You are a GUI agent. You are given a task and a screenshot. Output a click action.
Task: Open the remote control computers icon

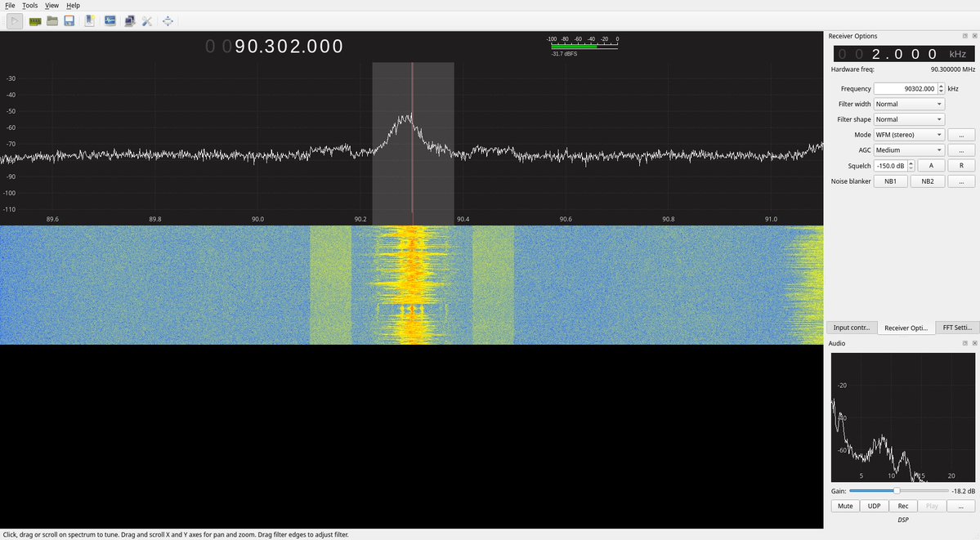click(129, 21)
